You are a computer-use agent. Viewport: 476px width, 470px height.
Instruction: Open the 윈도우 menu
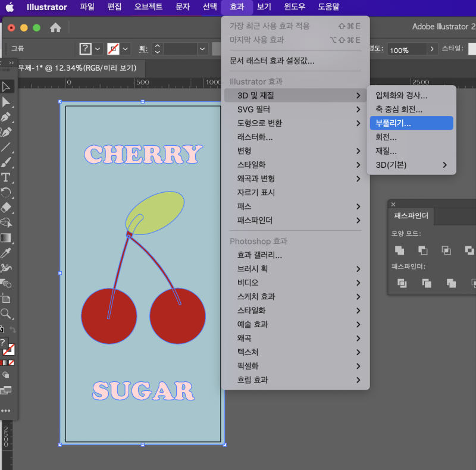[x=294, y=7]
